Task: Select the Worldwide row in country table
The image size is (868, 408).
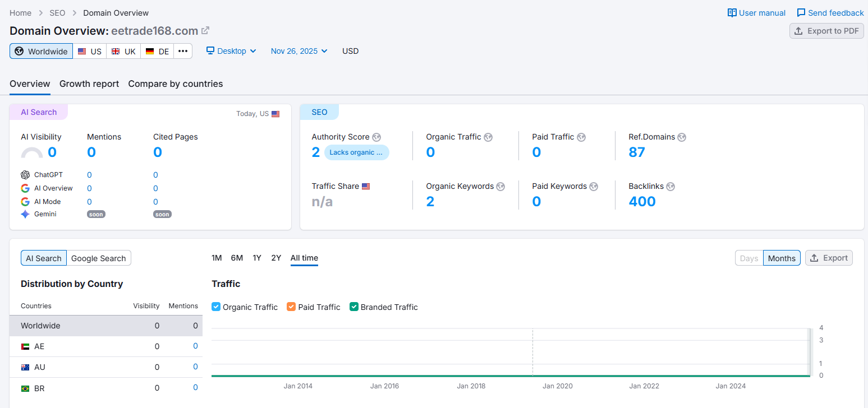Action: [106, 326]
